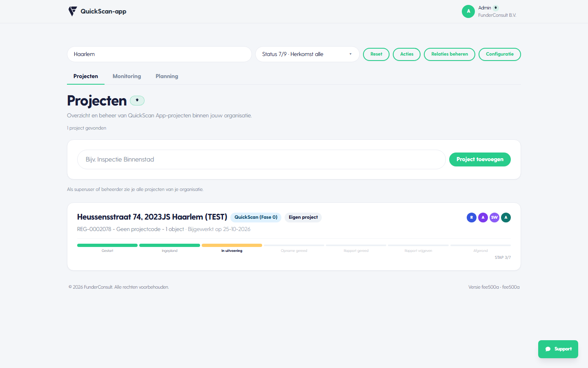588x368 pixels.
Task: Click the dropdown arrow in status filter
Action: (x=350, y=54)
